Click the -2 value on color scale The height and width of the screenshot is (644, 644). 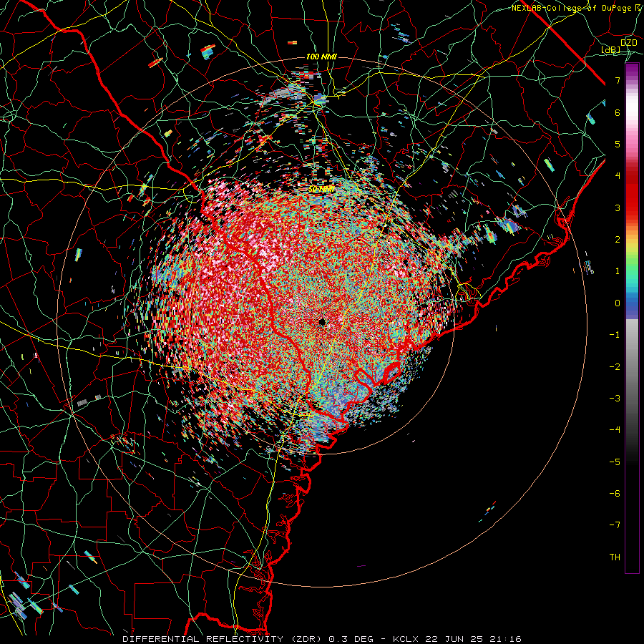615,367
